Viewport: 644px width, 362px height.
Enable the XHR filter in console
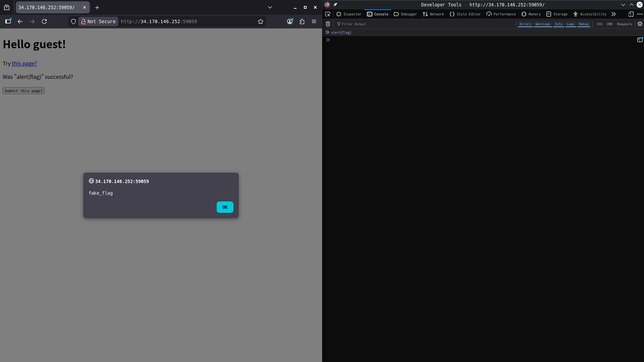coord(609,24)
